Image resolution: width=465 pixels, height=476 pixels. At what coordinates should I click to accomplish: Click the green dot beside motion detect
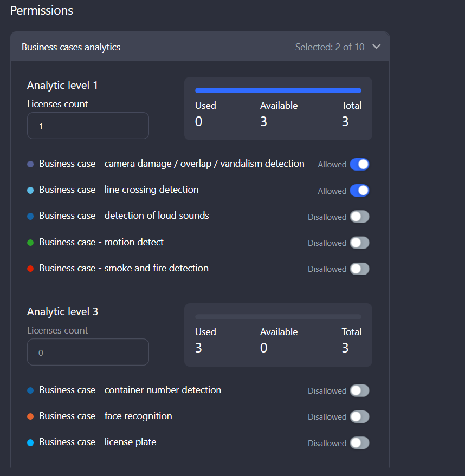pos(30,243)
